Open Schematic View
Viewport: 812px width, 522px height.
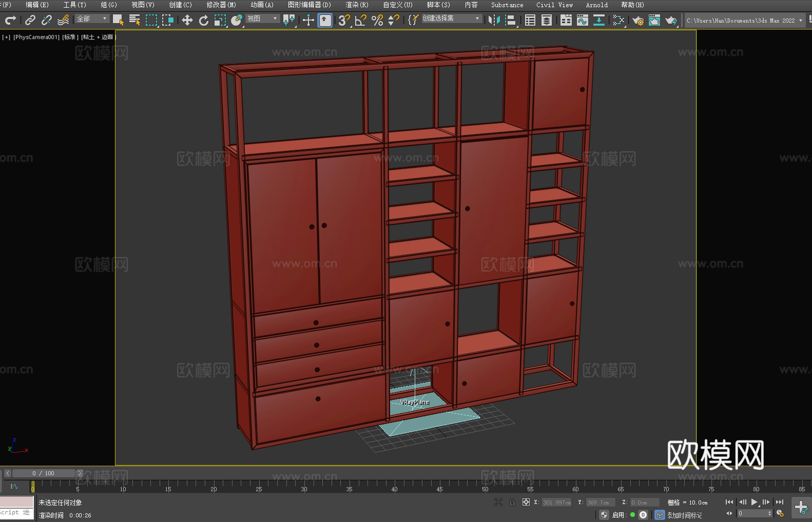618,20
